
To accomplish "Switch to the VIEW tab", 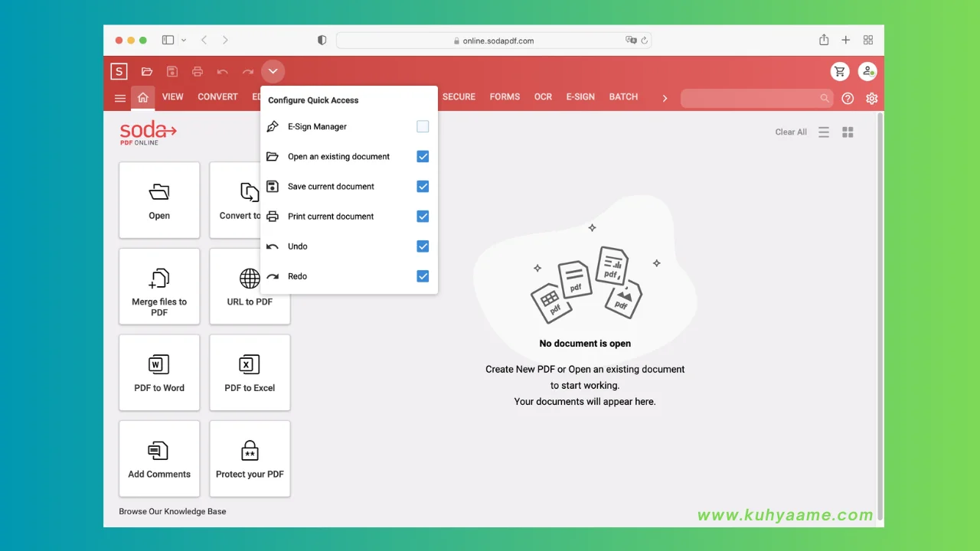I will pos(173,97).
